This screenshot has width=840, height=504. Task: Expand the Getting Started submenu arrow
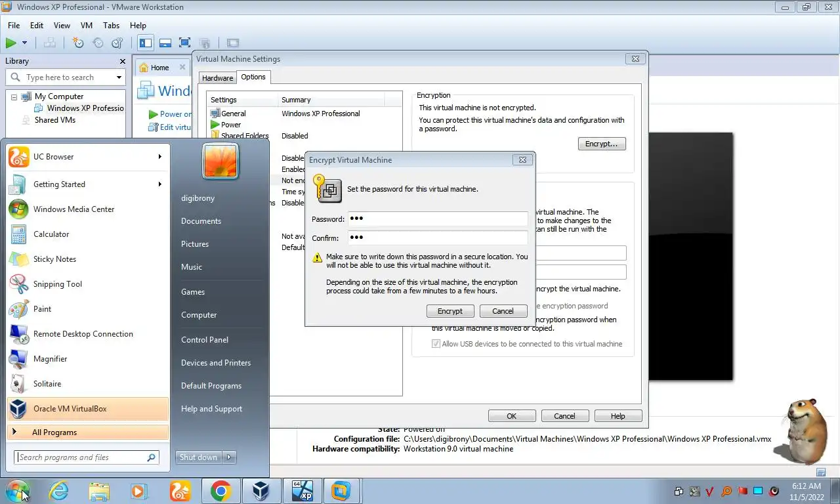tap(159, 184)
